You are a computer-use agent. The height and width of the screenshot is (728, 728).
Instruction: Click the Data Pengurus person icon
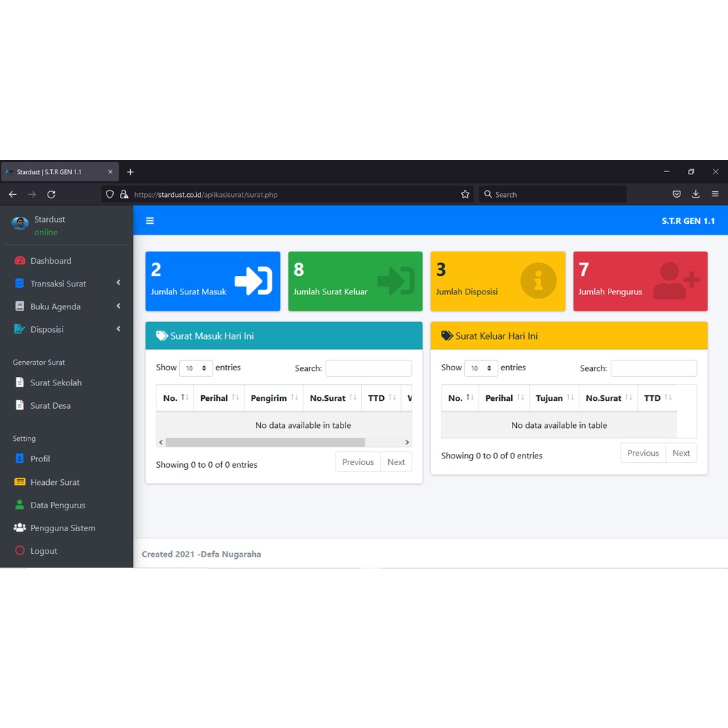[20, 505]
